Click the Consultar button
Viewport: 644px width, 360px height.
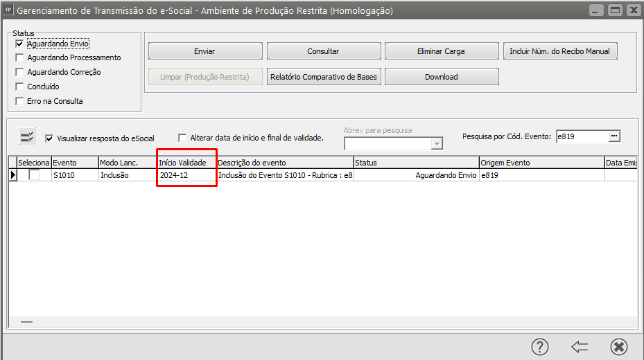[x=324, y=51]
